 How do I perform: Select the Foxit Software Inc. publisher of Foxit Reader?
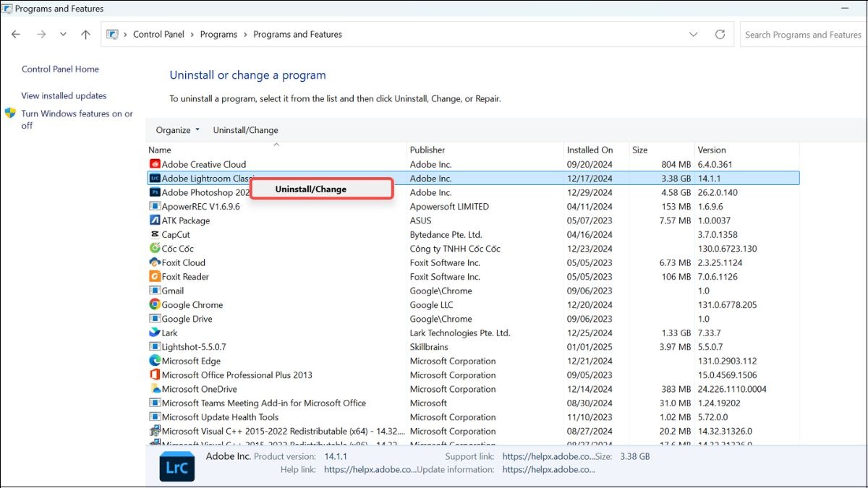coord(445,277)
